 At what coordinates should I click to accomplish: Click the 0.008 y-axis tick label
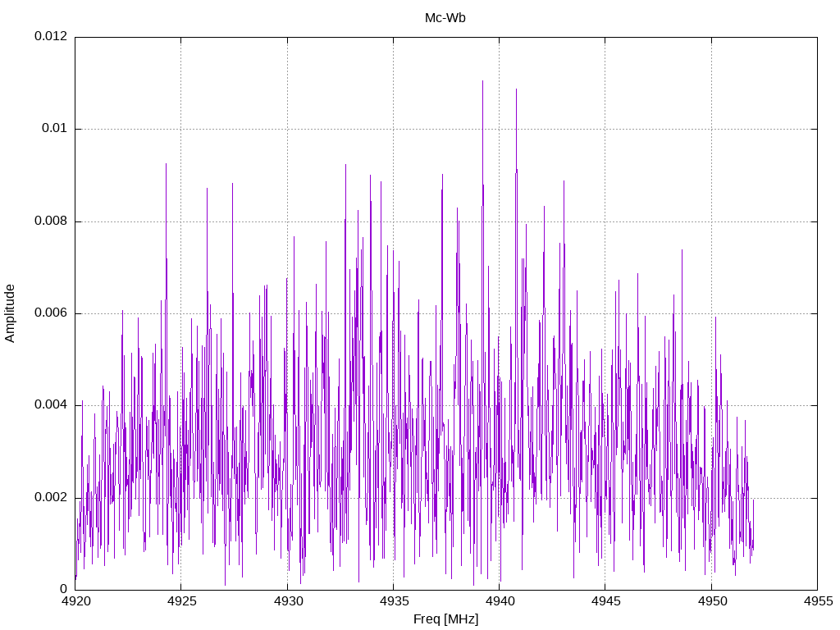(51, 221)
